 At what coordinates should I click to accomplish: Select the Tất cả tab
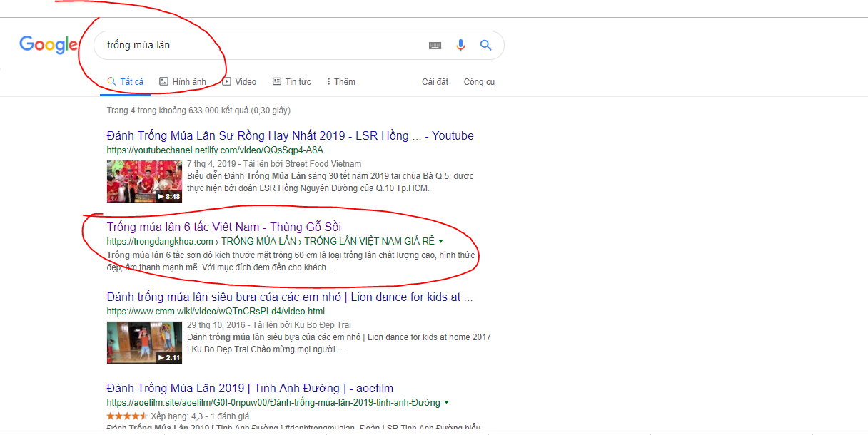126,82
